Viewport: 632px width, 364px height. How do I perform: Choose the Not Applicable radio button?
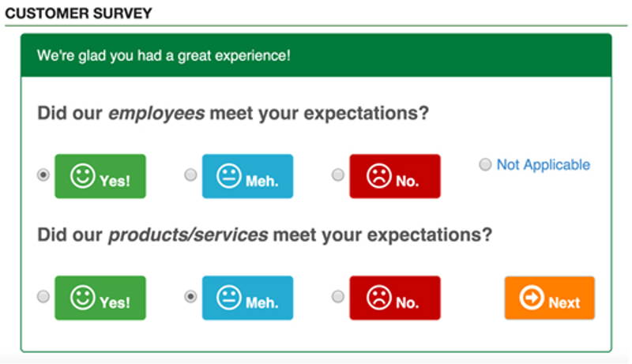(485, 164)
